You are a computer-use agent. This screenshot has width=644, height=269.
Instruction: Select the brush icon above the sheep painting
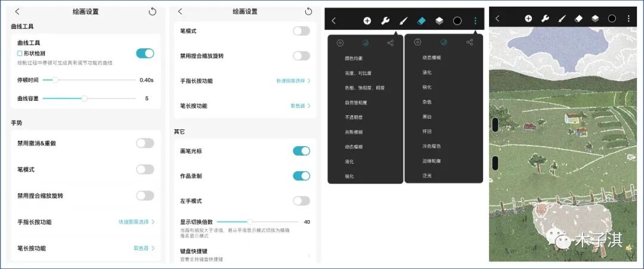[x=562, y=18]
